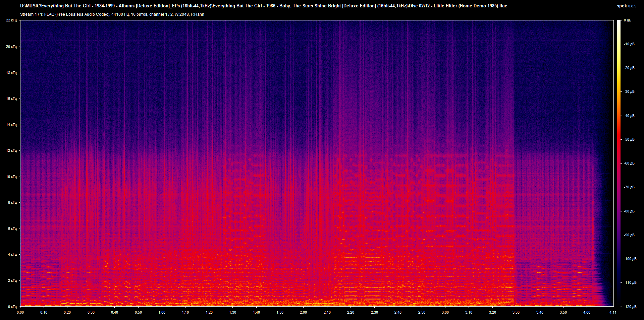
Task: Click the 0 дБ scale label
Action: pos(628,20)
